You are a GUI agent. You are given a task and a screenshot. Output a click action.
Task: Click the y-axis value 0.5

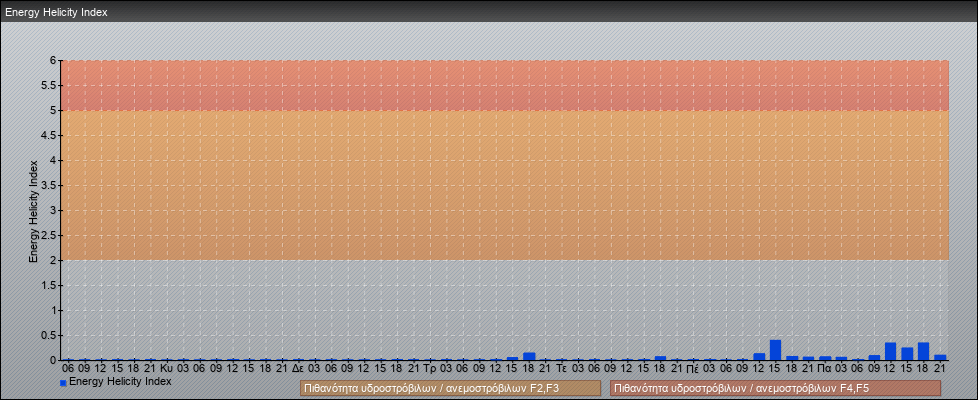click(x=49, y=335)
